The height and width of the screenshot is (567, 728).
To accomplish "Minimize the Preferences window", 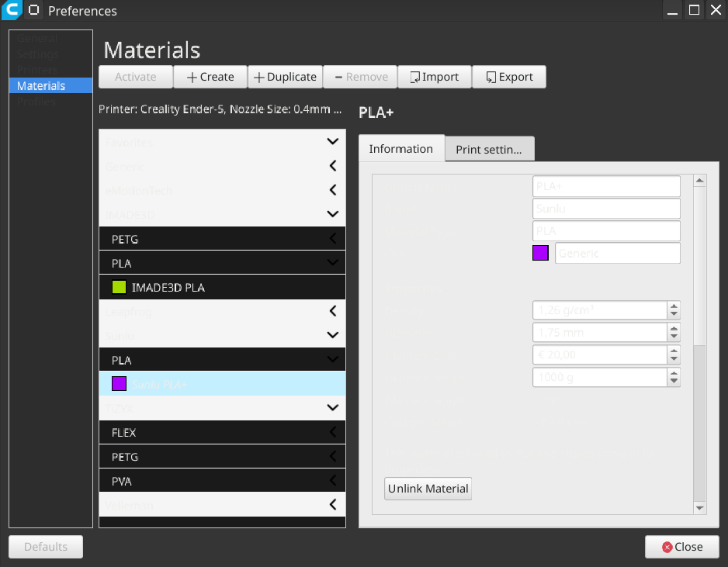I will [672, 10].
